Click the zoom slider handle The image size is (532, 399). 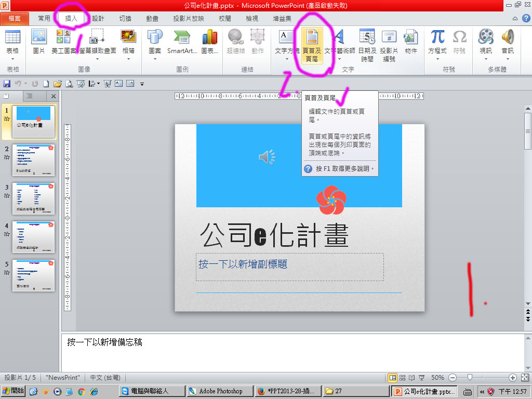[470, 377]
